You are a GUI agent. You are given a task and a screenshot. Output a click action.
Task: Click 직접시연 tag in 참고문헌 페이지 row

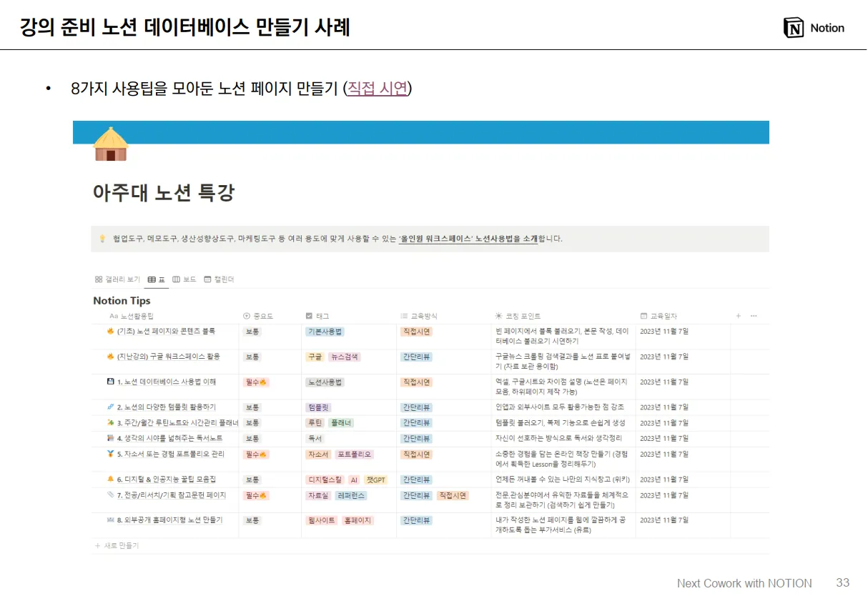click(x=452, y=496)
